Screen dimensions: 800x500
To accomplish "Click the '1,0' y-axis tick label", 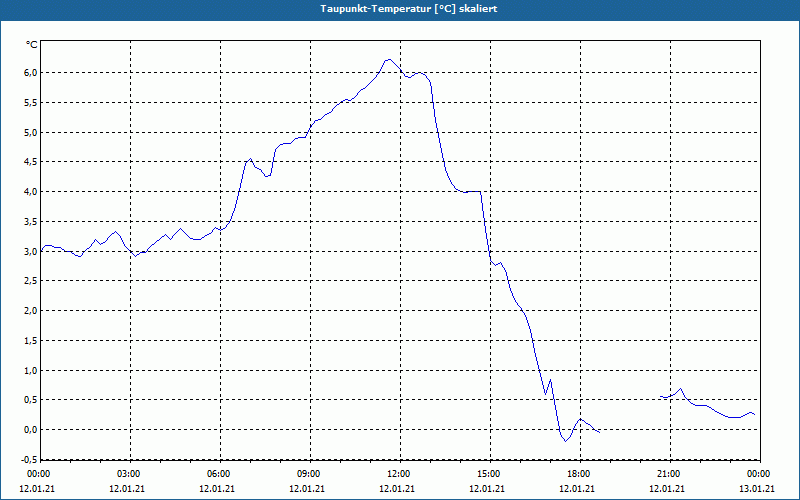I will pos(31,370).
